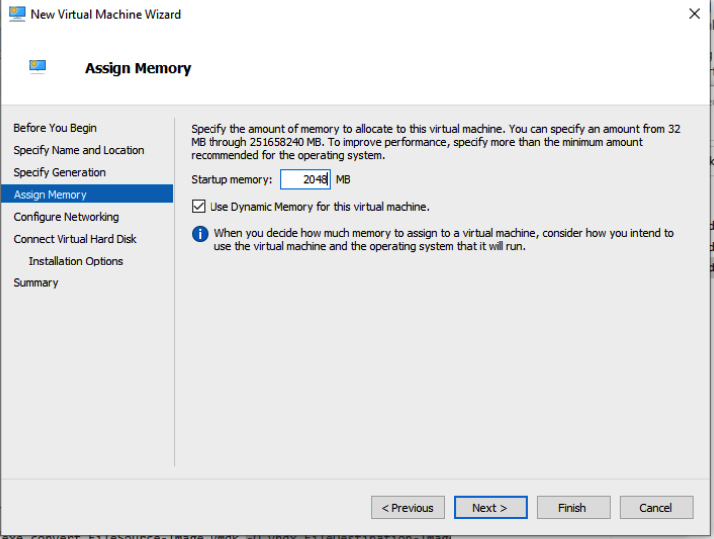
Task: Jump to Configure Networking step
Action: click(x=66, y=217)
